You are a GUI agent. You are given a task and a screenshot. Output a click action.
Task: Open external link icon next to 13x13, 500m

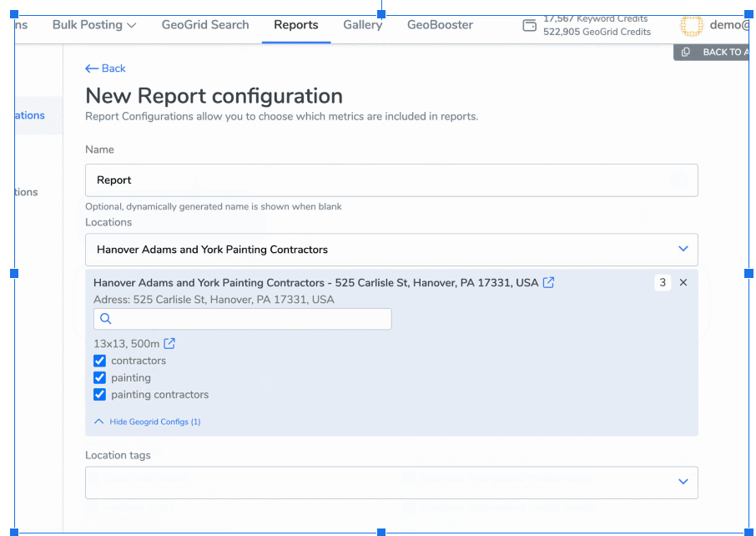tap(169, 343)
